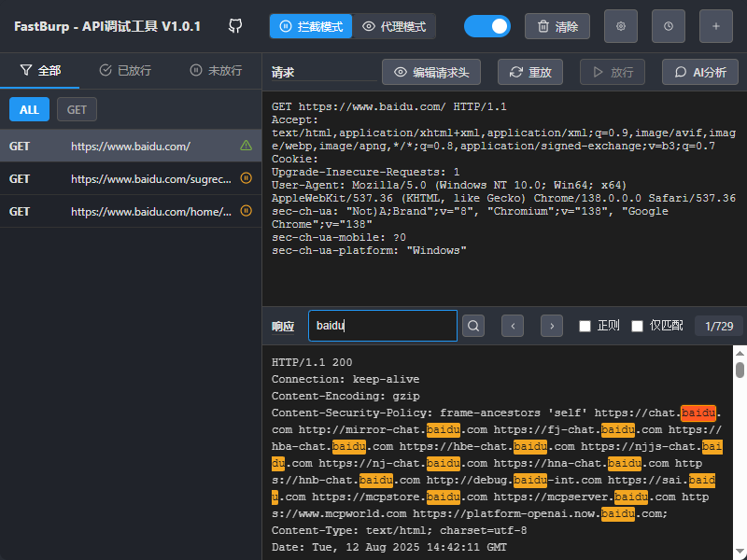
Task: Click the 放行 release button
Action: coord(613,72)
